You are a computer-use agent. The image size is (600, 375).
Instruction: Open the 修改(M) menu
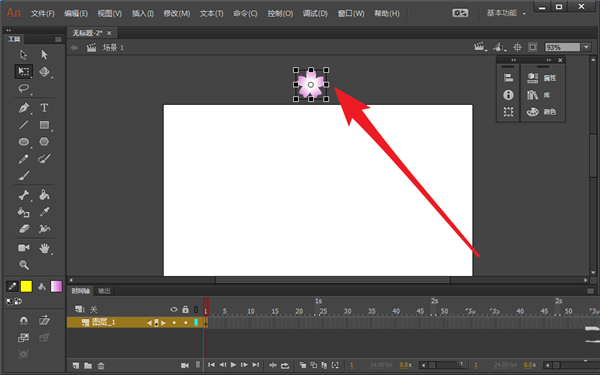coord(176,13)
